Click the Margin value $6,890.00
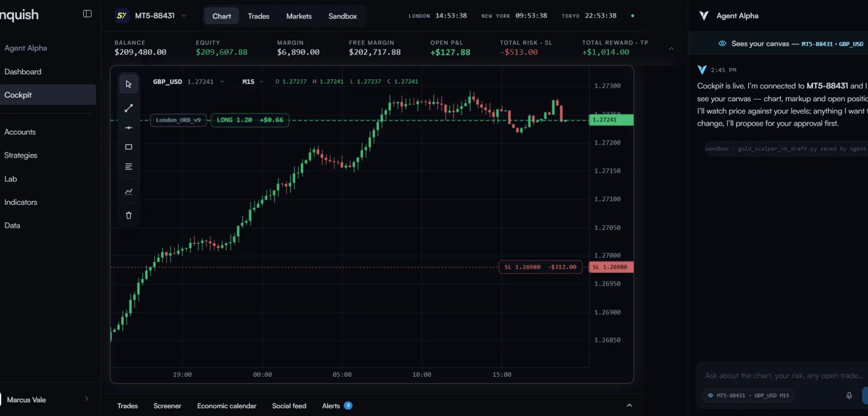 click(298, 52)
